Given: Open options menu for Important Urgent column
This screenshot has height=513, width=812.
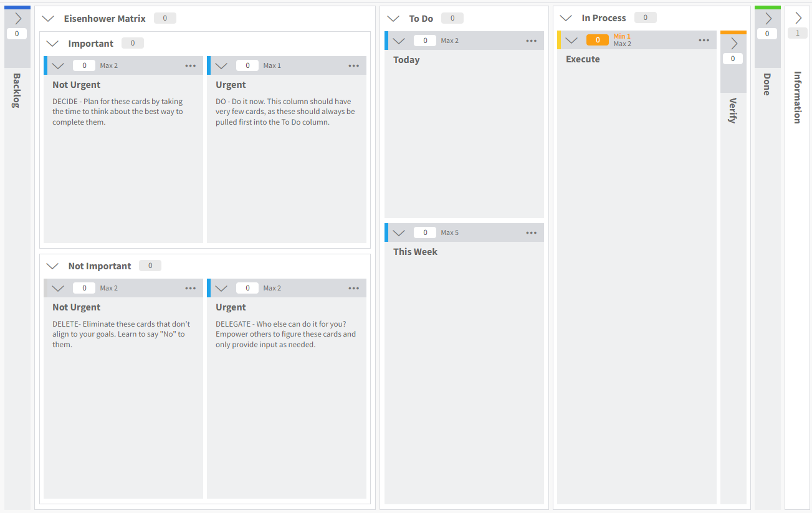Looking at the screenshot, I should [x=354, y=65].
